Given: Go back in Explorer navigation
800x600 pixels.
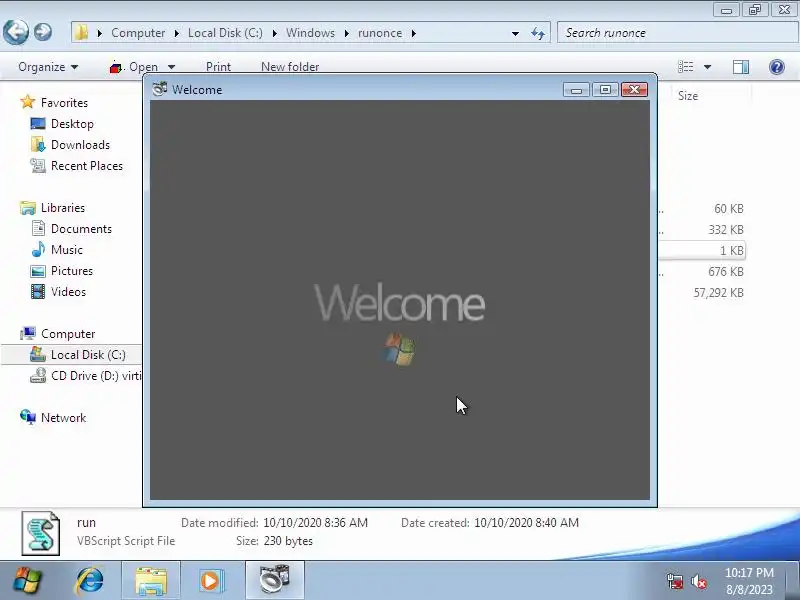Looking at the screenshot, I should (x=16, y=33).
